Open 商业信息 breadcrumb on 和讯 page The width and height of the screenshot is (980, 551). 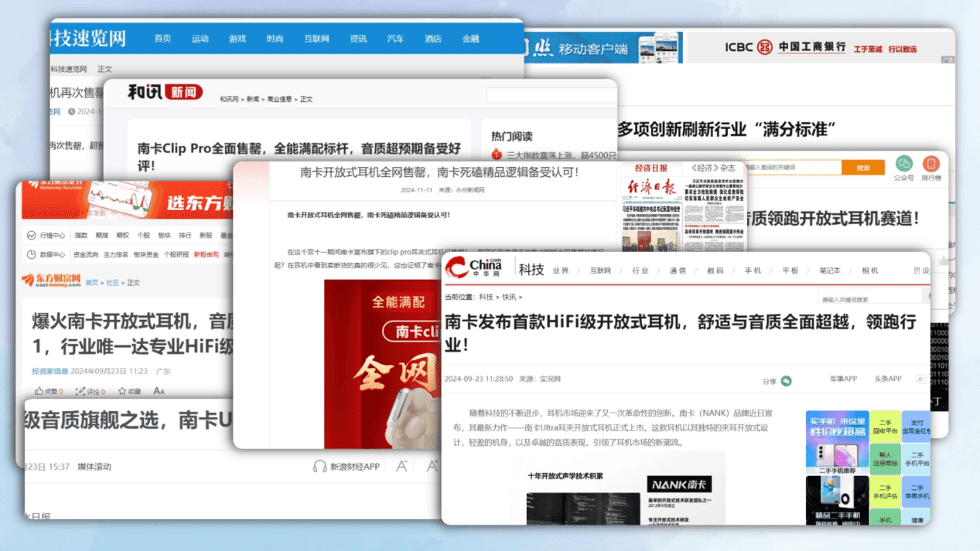click(x=279, y=100)
